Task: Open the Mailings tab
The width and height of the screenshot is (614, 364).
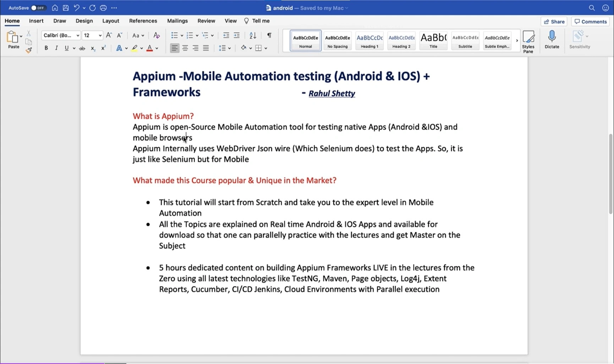Action: (x=177, y=21)
